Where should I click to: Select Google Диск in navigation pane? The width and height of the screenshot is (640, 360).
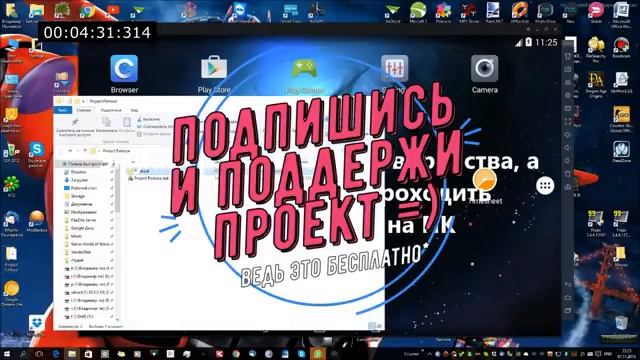pyautogui.click(x=82, y=228)
